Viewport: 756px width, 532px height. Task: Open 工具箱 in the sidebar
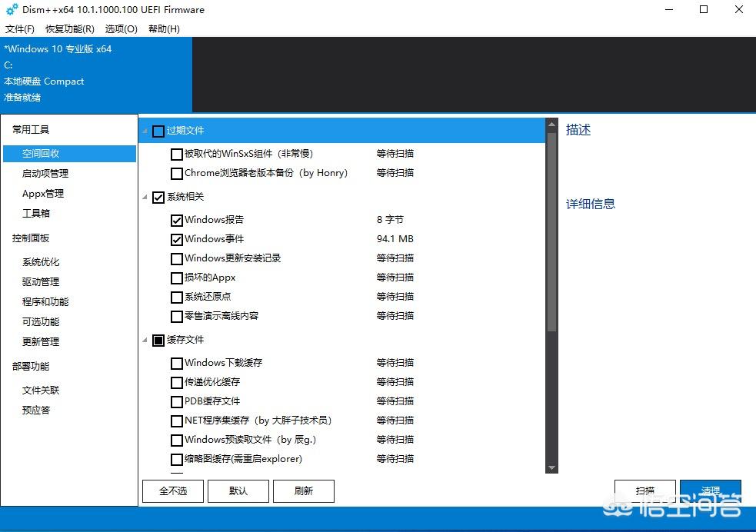tap(36, 214)
